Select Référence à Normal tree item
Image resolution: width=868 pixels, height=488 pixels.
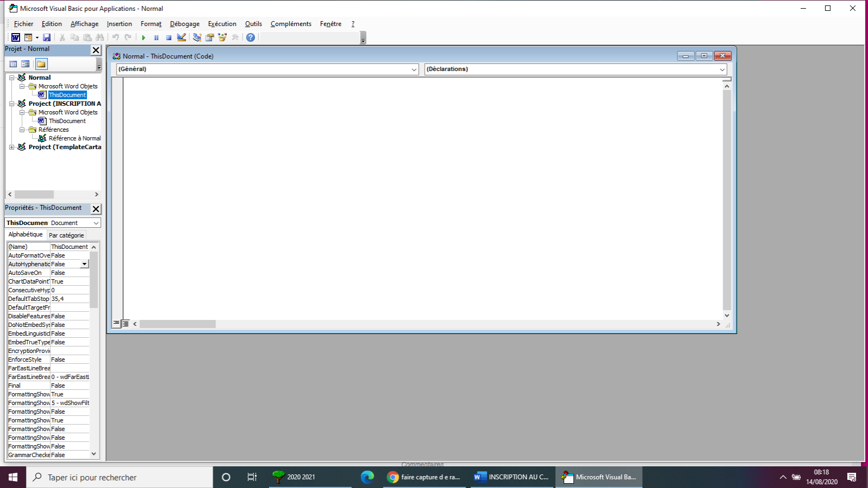(75, 138)
